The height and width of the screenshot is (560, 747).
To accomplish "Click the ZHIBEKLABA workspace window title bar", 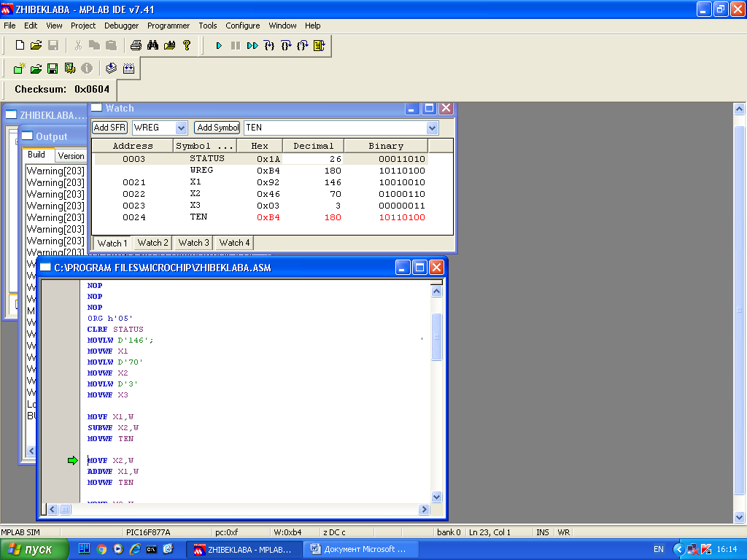I will click(46, 115).
